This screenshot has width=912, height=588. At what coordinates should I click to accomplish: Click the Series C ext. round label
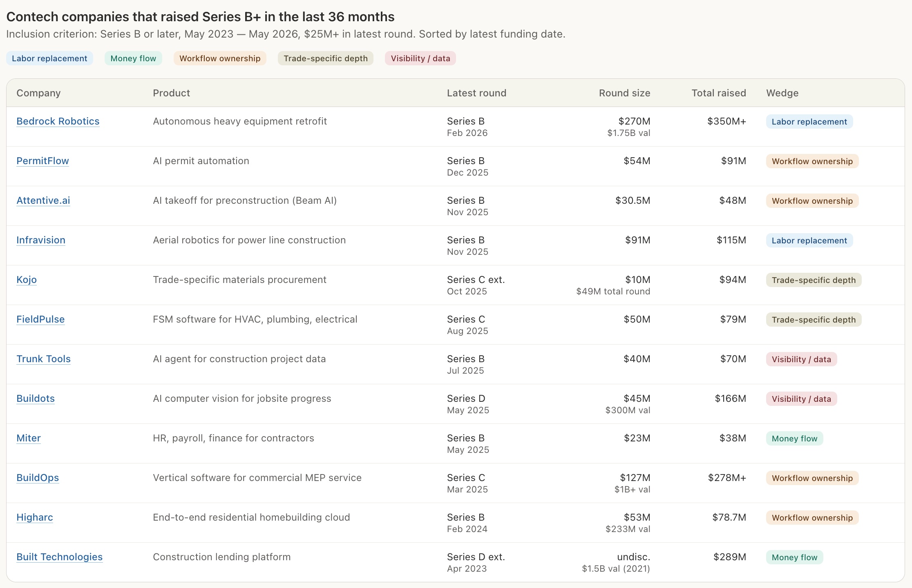(476, 280)
